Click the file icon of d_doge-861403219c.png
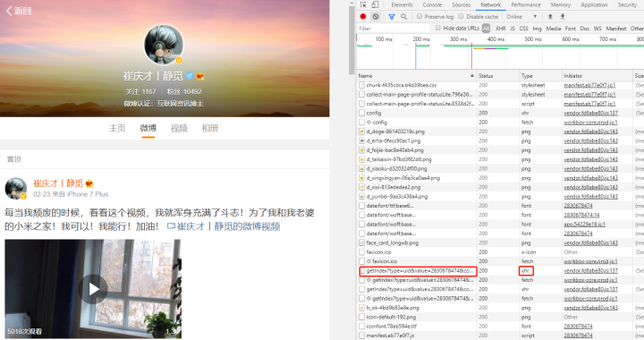Viewport: 644px width, 340px height. coord(361,132)
